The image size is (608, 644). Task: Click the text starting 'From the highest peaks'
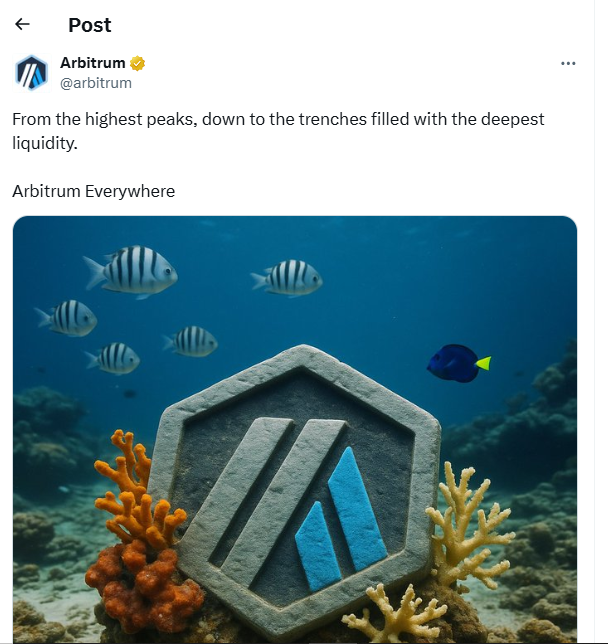tap(278, 120)
